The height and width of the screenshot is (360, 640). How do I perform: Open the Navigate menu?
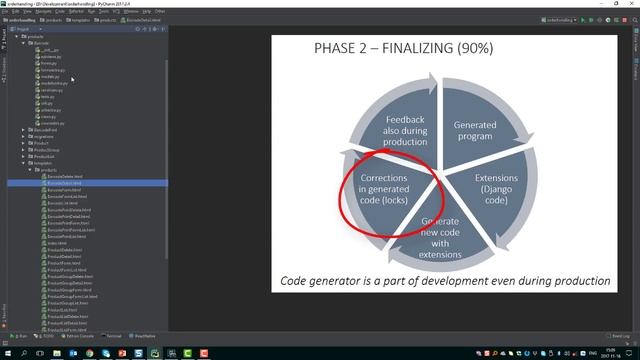coord(43,11)
